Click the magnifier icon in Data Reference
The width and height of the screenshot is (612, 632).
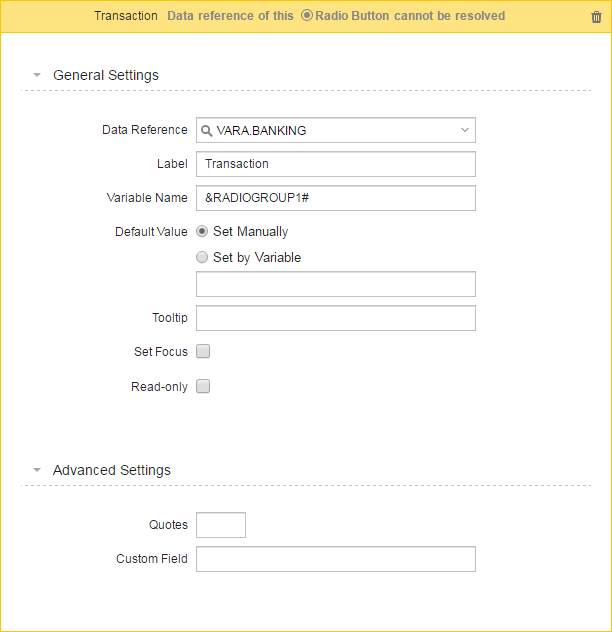point(206,131)
